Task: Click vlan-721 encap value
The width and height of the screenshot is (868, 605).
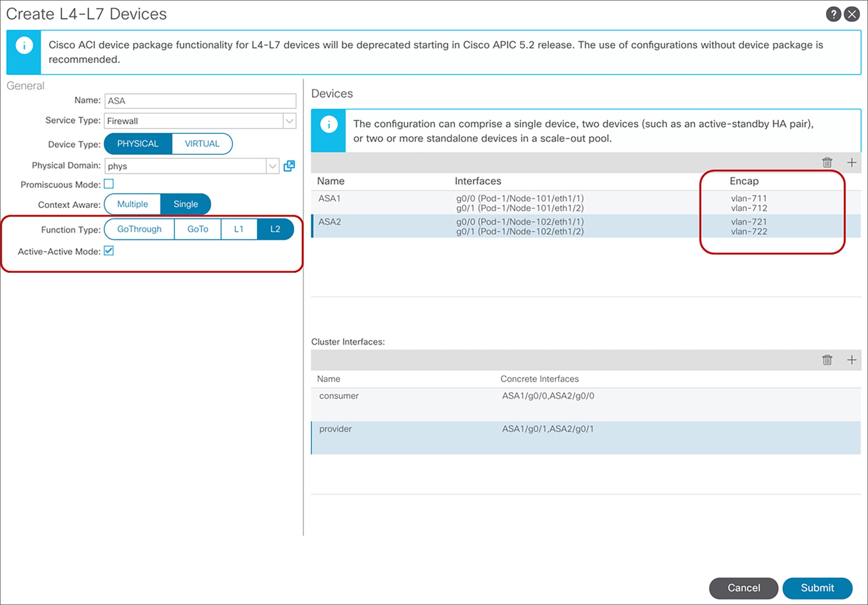Action: point(749,222)
